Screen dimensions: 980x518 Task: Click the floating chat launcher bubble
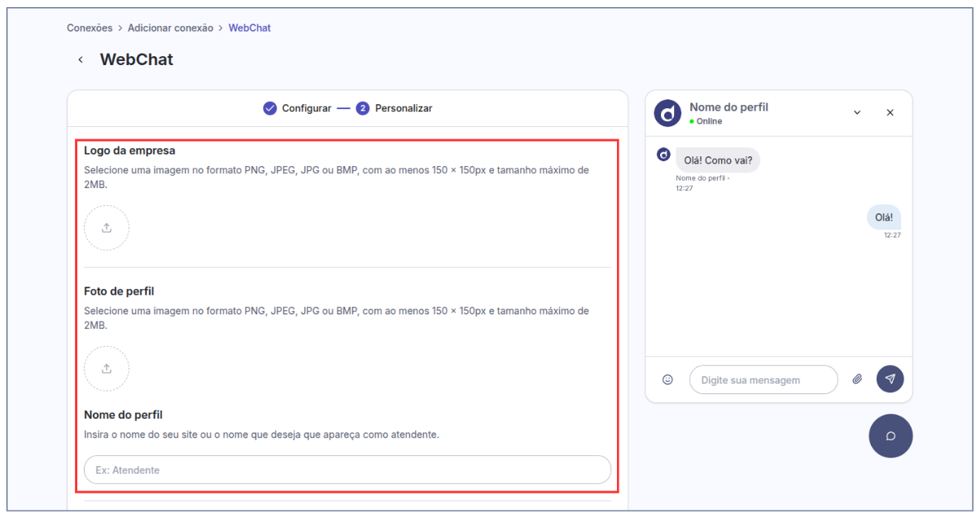click(x=890, y=436)
